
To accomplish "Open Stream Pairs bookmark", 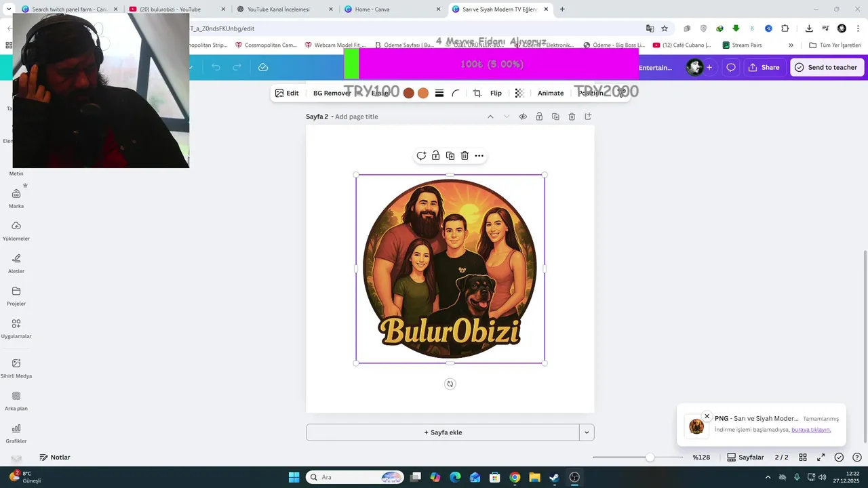I will [742, 45].
